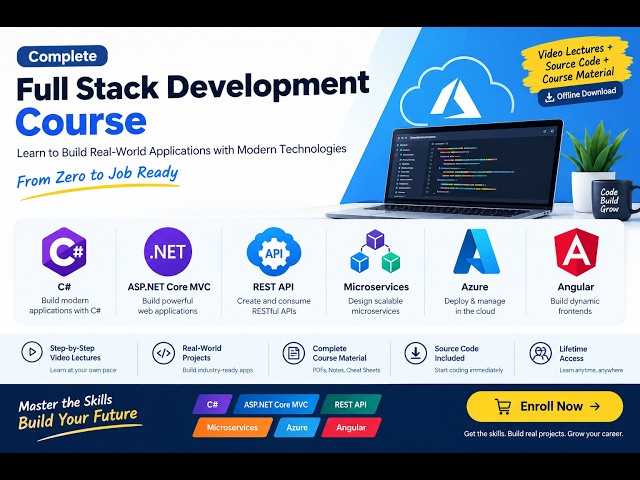Click Deploy & manage in the cloud text
This screenshot has height=480, width=640.
pos(475,306)
